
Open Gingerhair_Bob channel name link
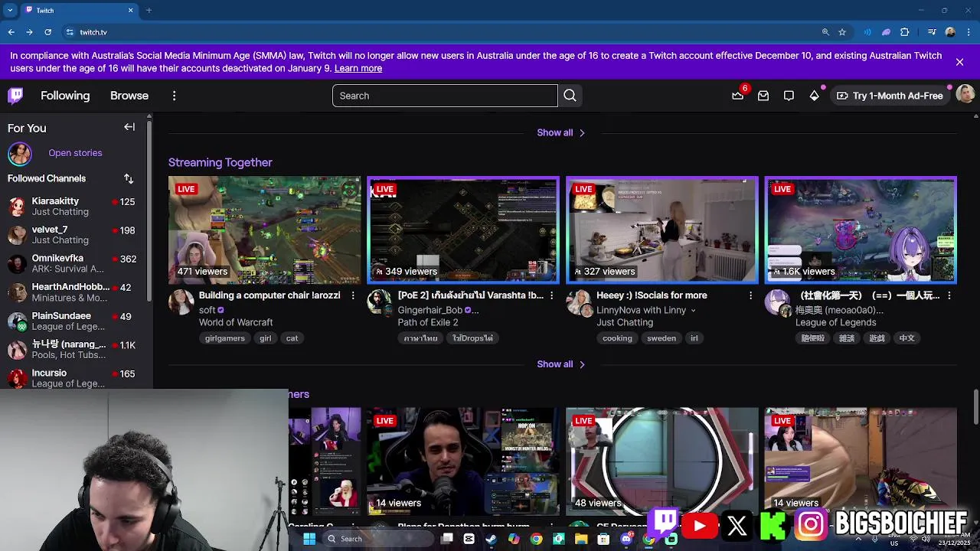pyautogui.click(x=430, y=310)
